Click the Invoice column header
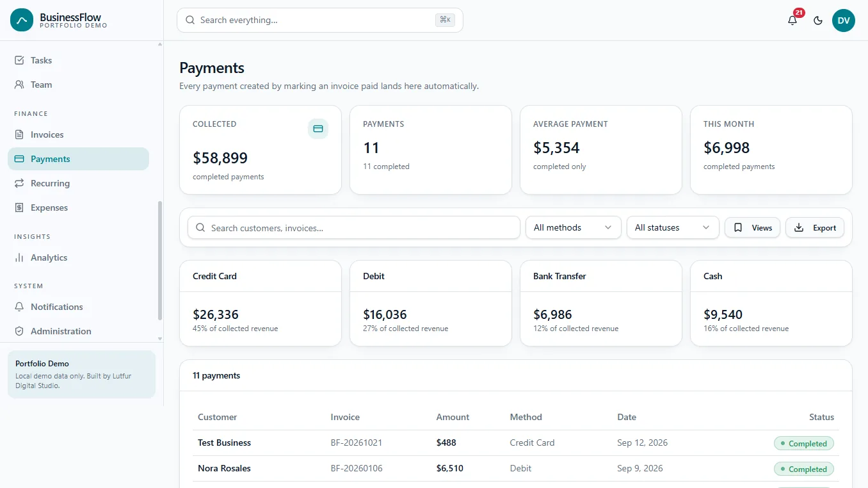Image resolution: width=868 pixels, height=488 pixels. tap(345, 417)
